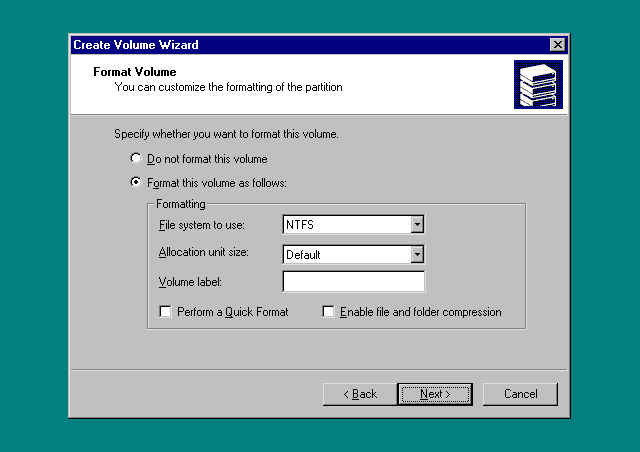Viewport: 640px width, 452px height.
Task: Select 'Do not format this volume' option
Action: tap(136, 159)
